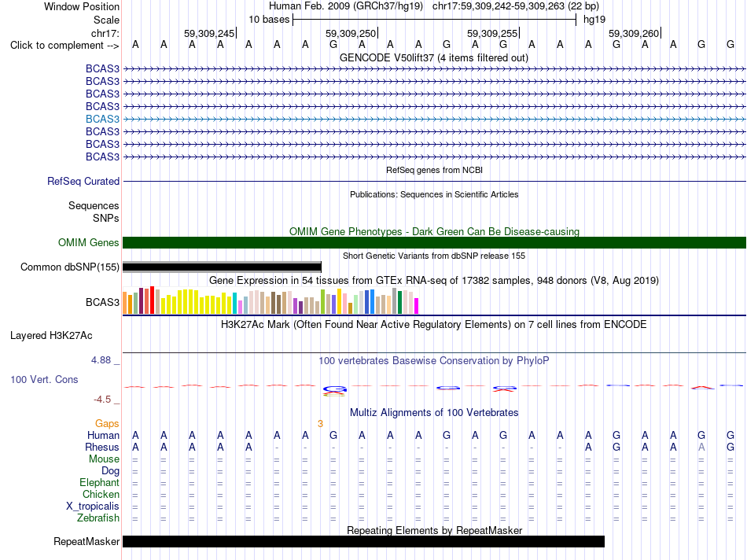Open the light-blue highlighted BCAS3 transcript label
Screen dimensions: 747x560
coord(102,119)
